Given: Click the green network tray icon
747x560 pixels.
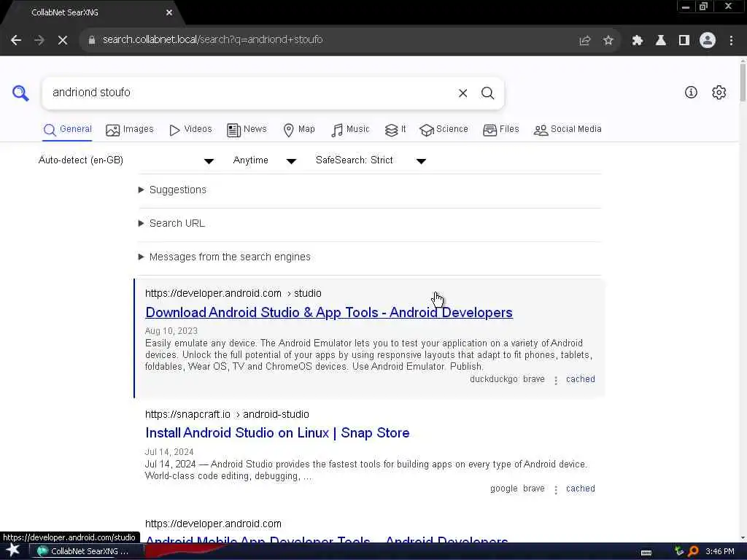Looking at the screenshot, I should pos(679,551).
